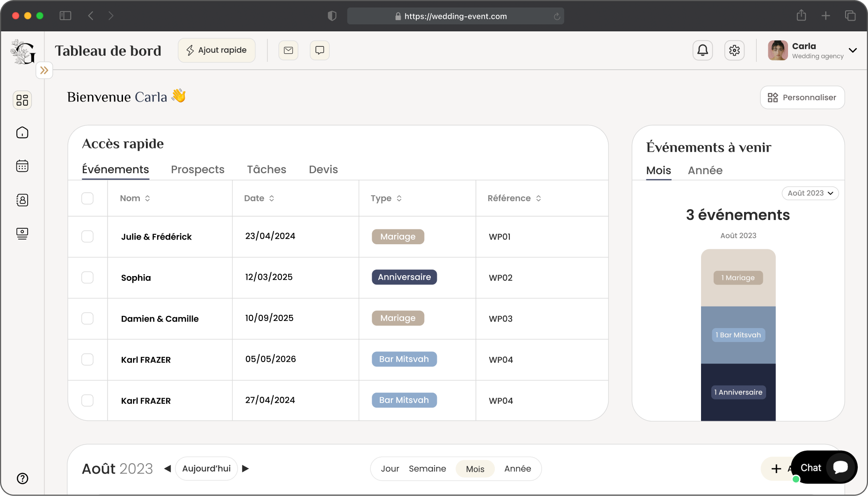Open the Août 2023 month dropdown
This screenshot has width=868, height=496.
[x=810, y=193]
